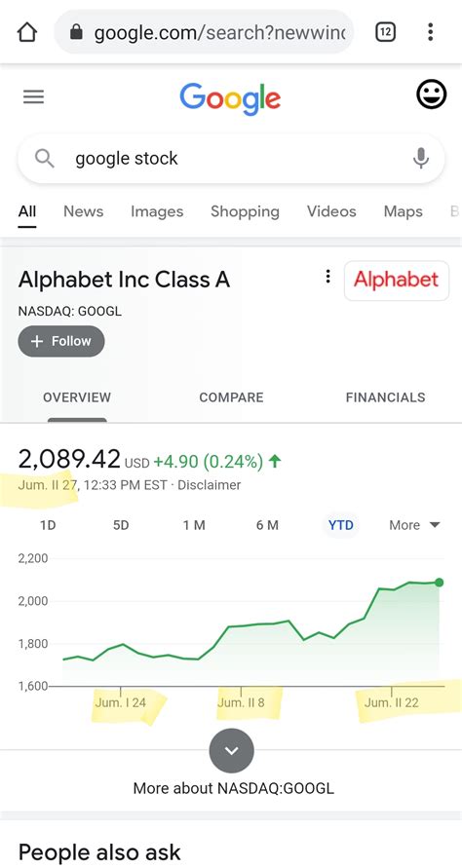Select the 1D chart range

point(48,525)
